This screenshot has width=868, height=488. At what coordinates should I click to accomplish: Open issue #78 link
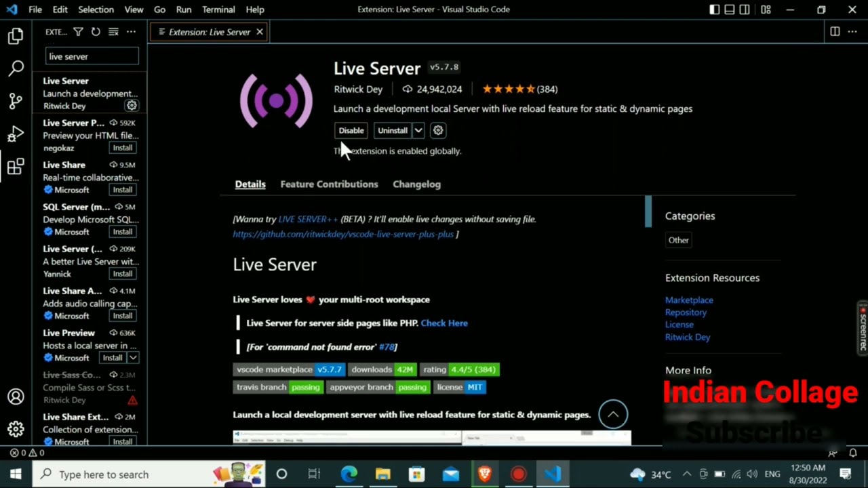click(387, 346)
